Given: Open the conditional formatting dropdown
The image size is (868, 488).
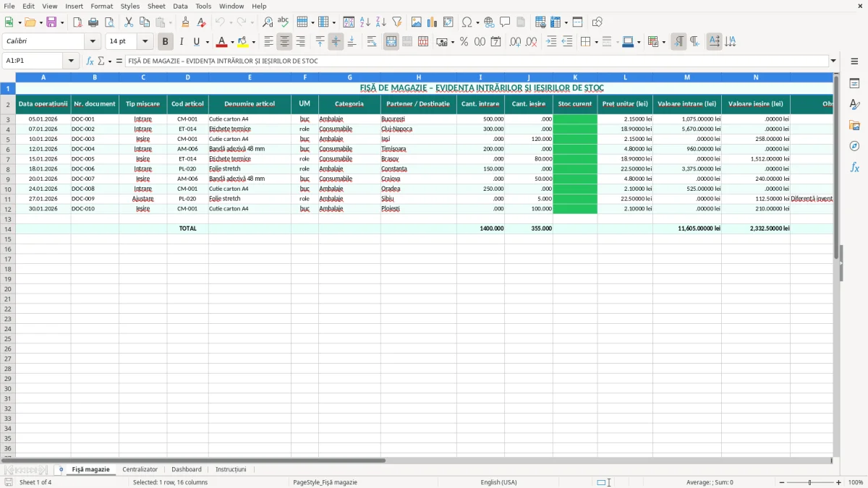Looking at the screenshot, I should pyautogui.click(x=663, y=42).
